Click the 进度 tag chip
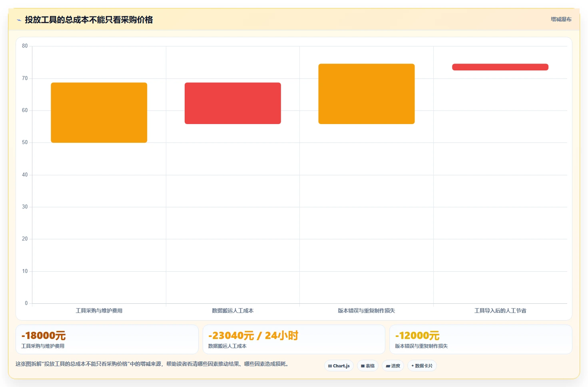588x387 pixels. tap(393, 366)
